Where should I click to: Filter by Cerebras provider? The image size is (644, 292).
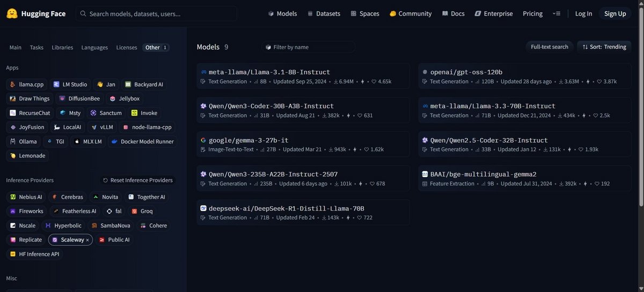point(68,197)
